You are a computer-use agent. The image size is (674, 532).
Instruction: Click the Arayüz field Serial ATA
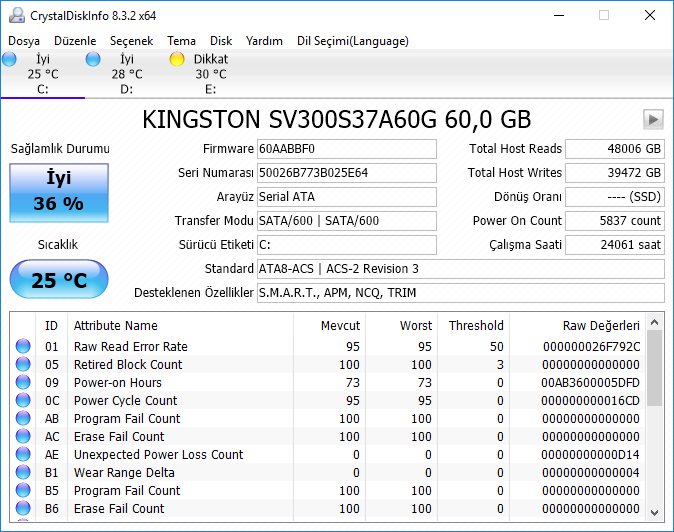pos(347,197)
